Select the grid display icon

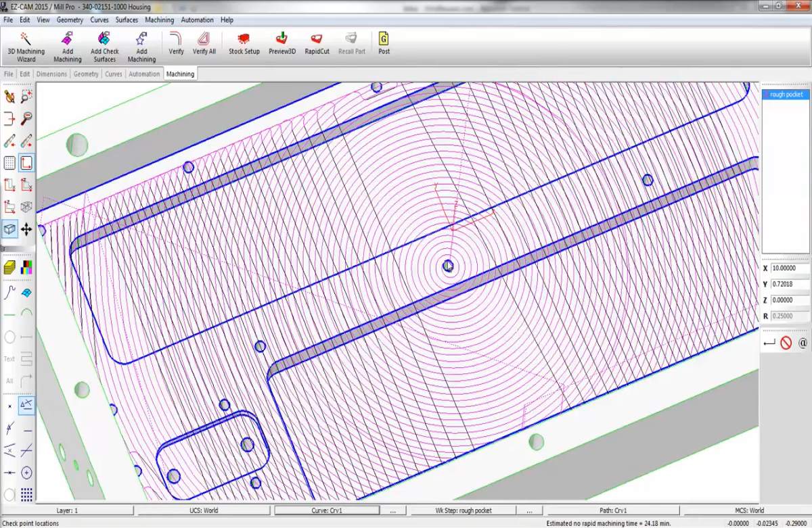(9, 163)
